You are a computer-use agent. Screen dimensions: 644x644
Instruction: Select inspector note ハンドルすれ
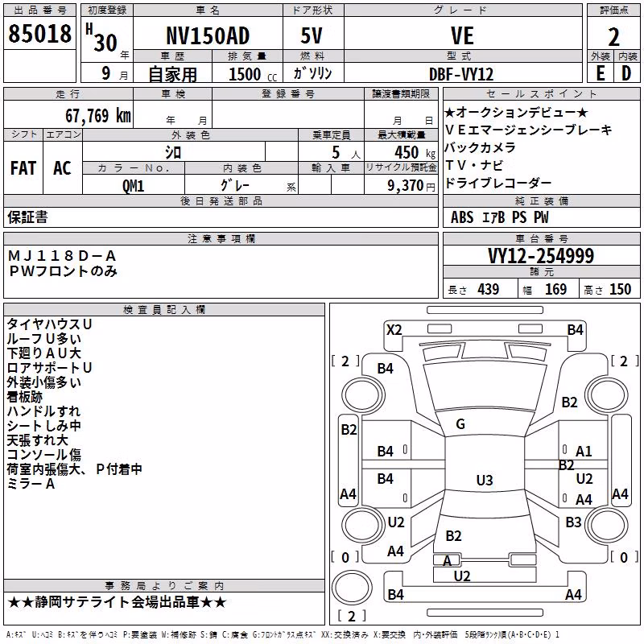click(43, 411)
